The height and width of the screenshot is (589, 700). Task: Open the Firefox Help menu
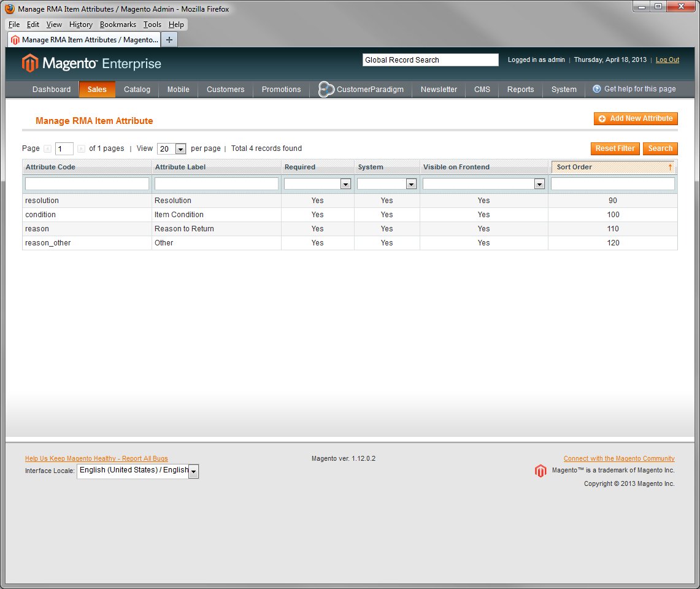pyautogui.click(x=176, y=25)
